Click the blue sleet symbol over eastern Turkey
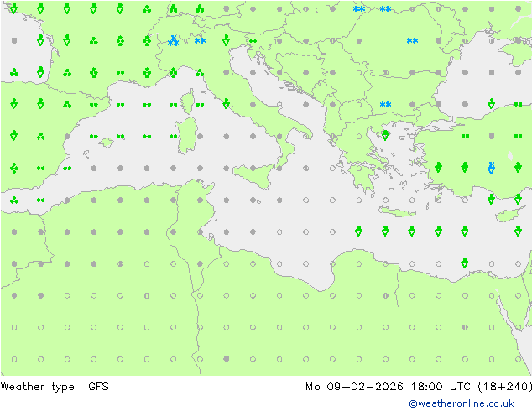Viewport: 532px width, 411px height. (x=491, y=168)
